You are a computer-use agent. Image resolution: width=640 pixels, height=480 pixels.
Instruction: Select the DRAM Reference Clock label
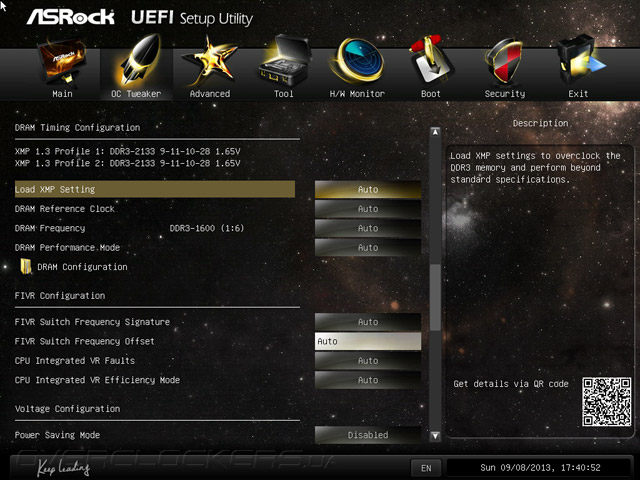pos(64,209)
